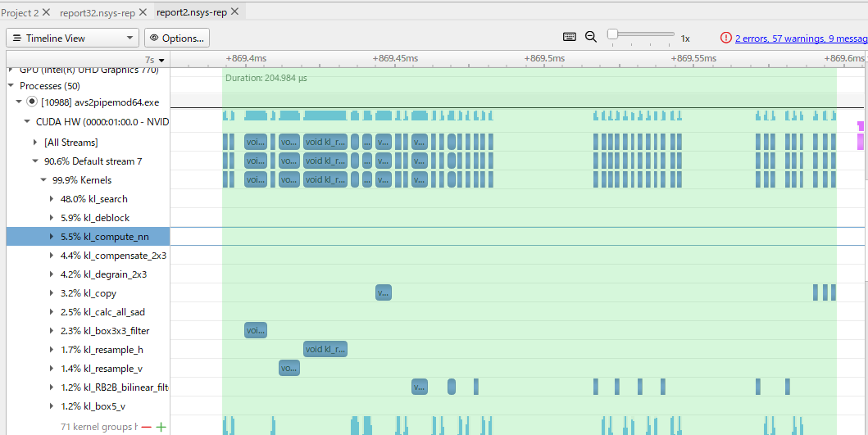
Task: Expand the kl_copy kernel row
Action: [x=52, y=292]
